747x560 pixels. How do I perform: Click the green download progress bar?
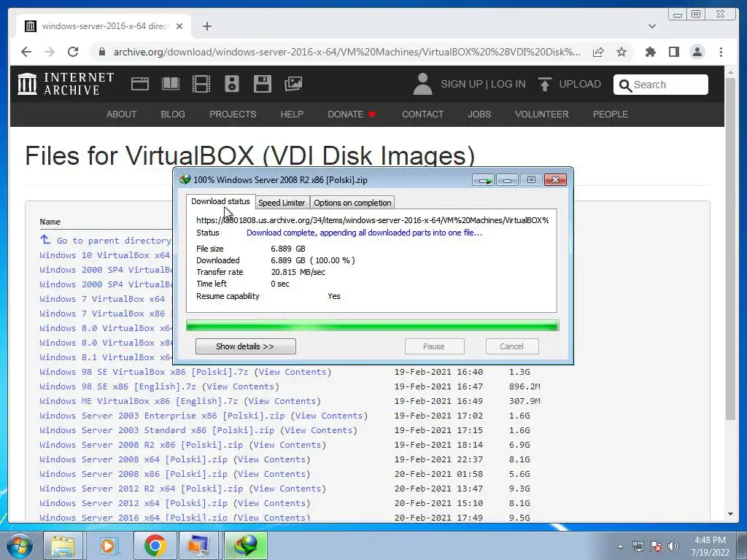[x=372, y=326]
